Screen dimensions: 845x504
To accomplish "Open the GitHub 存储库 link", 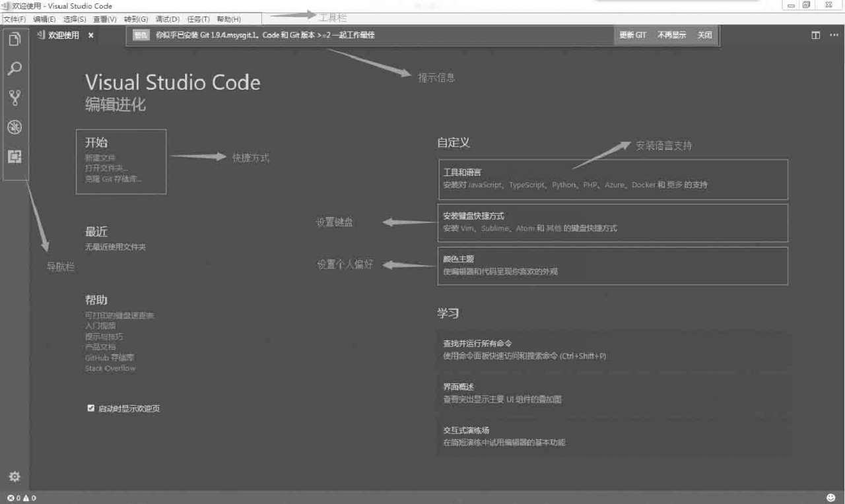I will click(x=110, y=358).
